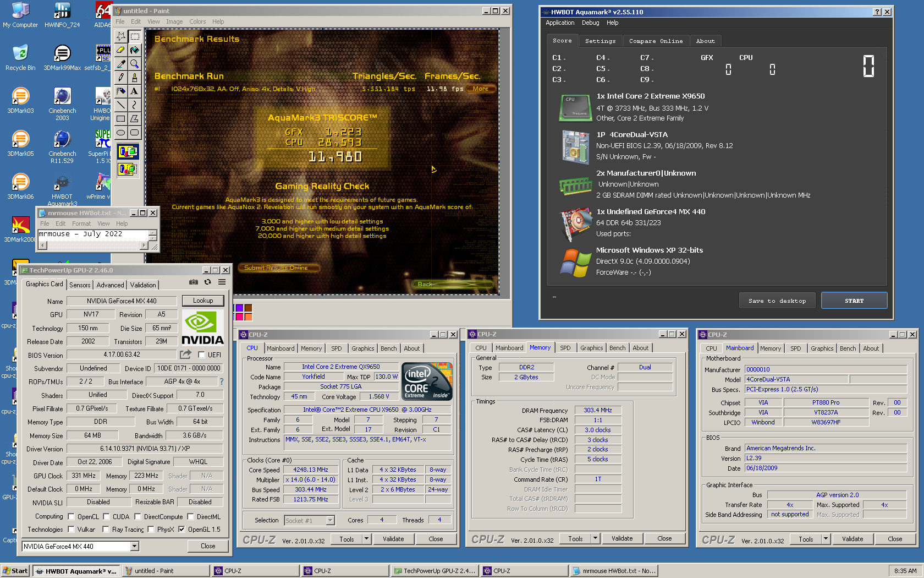Choose the straight Line tool in Paint
924x578 pixels.
coord(121,105)
